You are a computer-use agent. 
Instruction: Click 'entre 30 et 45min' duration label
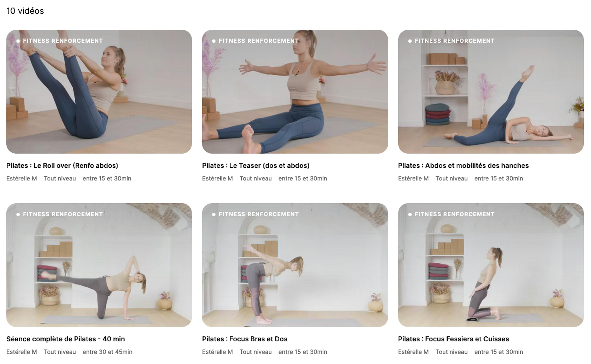(107, 352)
